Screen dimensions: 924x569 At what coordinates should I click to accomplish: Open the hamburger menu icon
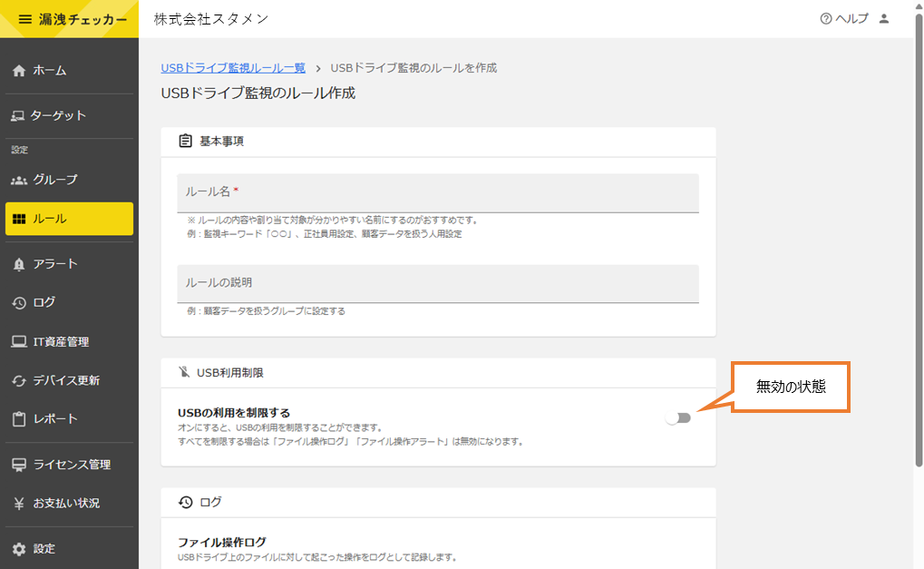(x=24, y=19)
